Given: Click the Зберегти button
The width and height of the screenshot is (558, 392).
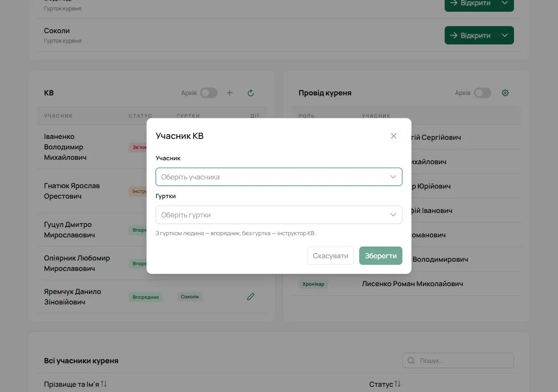Looking at the screenshot, I should 381,256.
